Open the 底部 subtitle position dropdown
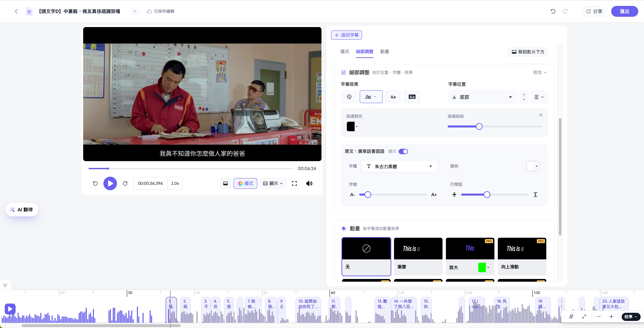The width and height of the screenshot is (644, 328). click(482, 97)
